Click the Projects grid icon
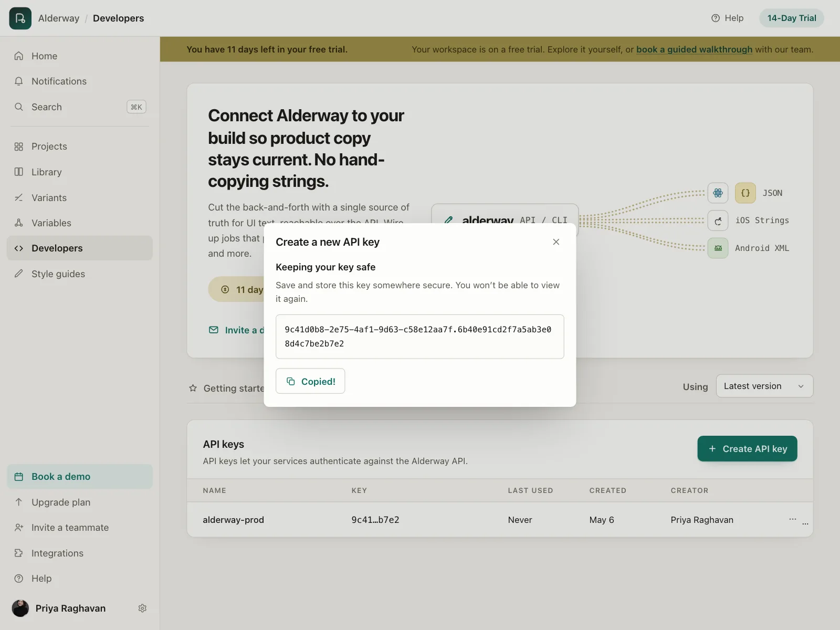 pos(19,146)
